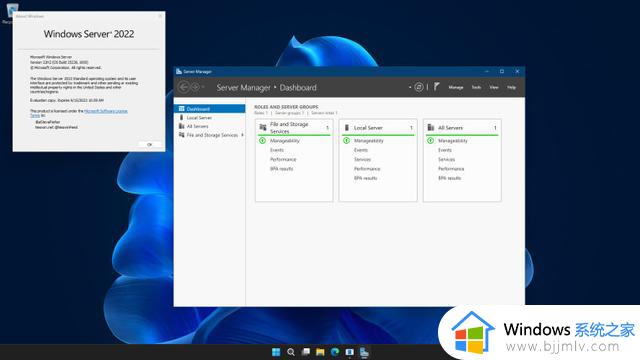Open Performance in All Servers tile
The image size is (640, 360).
point(451,169)
